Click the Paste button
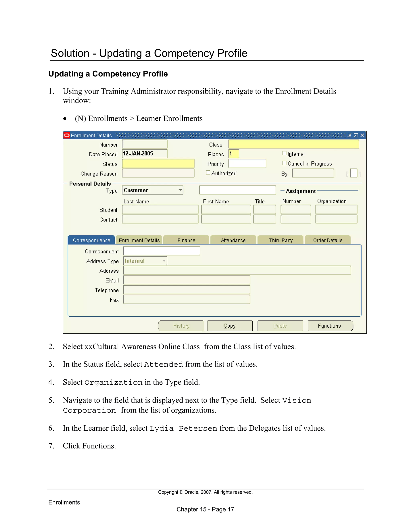 280,326
